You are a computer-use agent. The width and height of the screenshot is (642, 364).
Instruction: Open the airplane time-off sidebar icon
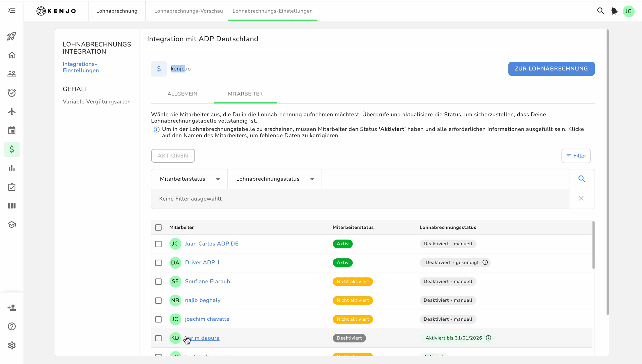click(x=12, y=111)
